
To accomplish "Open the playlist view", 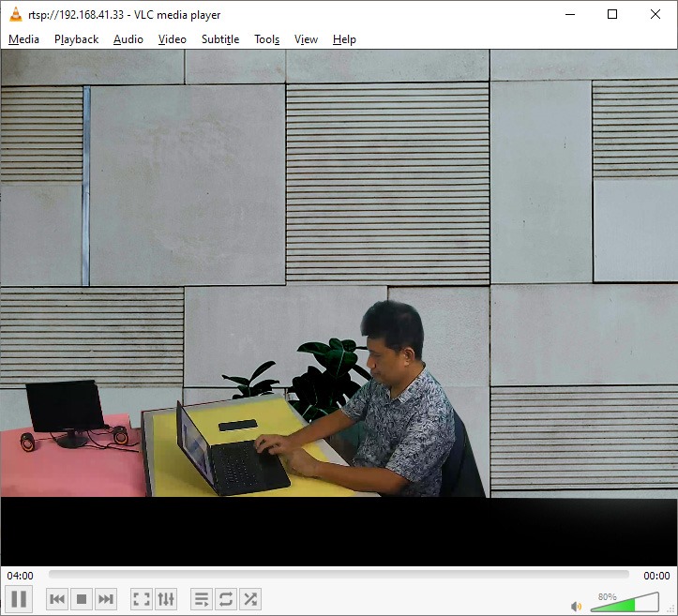I will pos(202,599).
